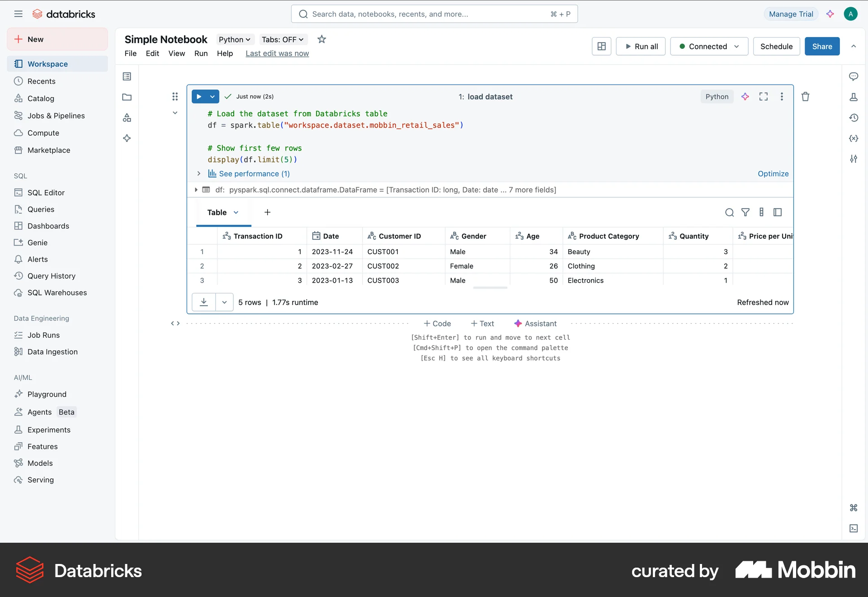Click the Run all button

pos(641,46)
